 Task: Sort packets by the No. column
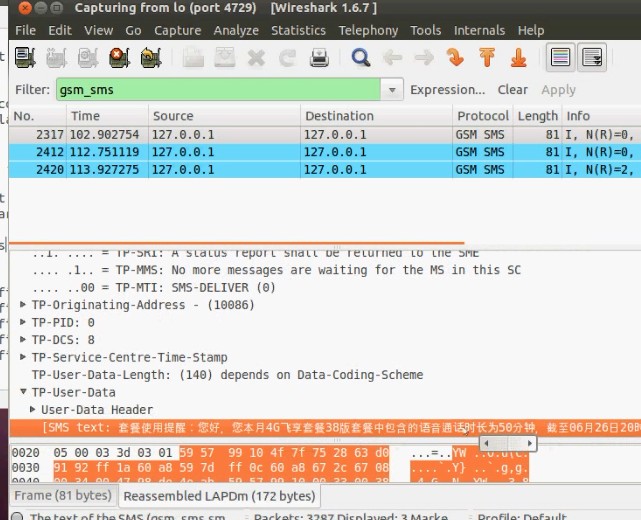pyautogui.click(x=38, y=116)
